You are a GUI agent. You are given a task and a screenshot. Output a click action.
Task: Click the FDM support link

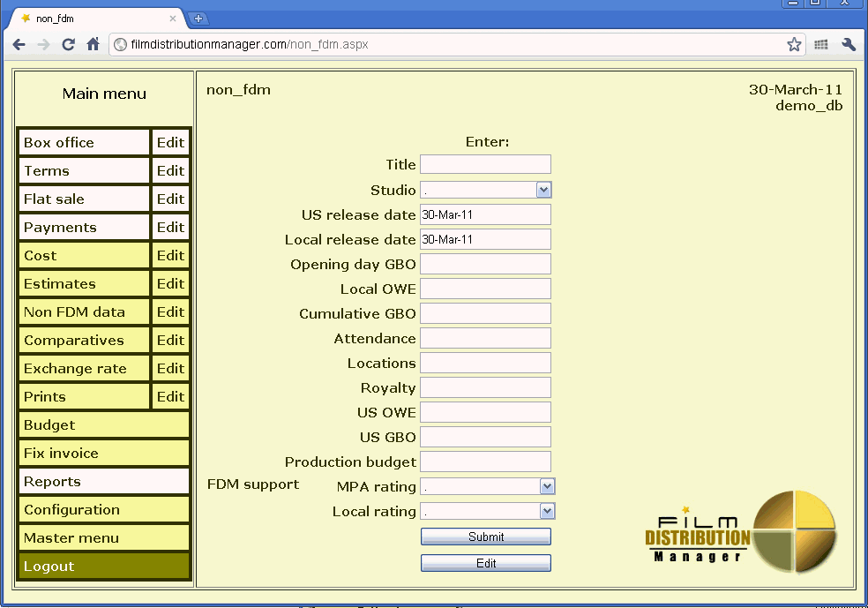coord(252,484)
